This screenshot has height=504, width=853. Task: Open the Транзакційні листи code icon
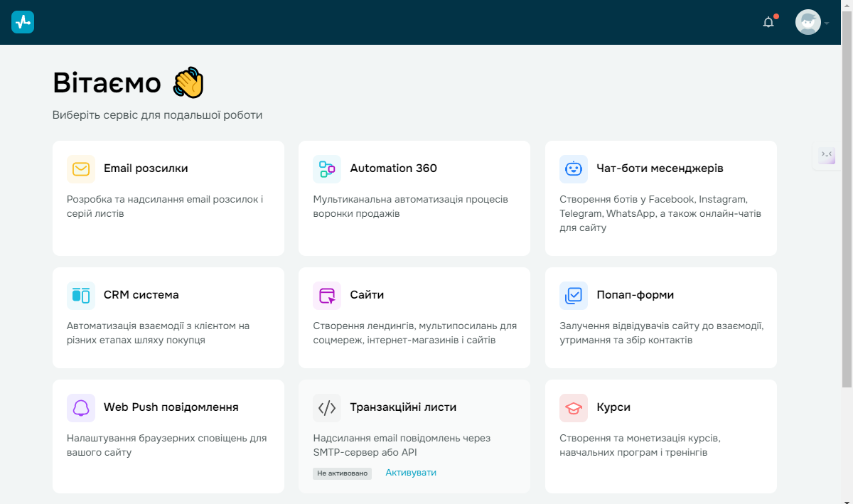327,407
